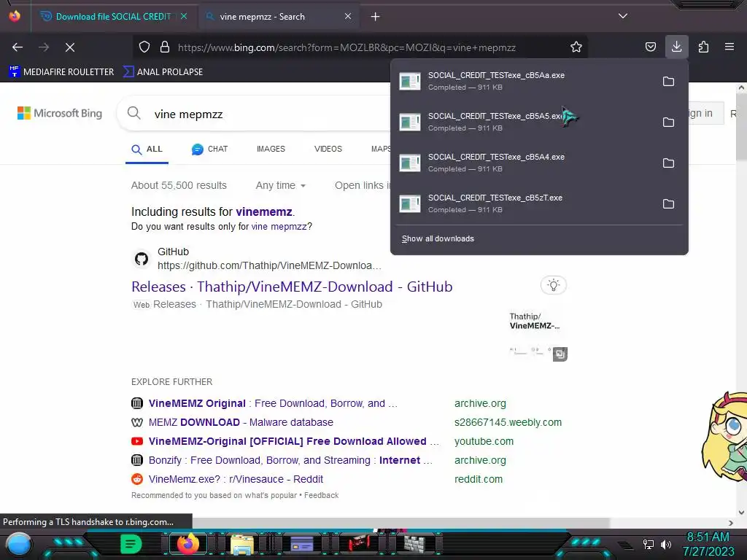The height and width of the screenshot is (560, 747).
Task: Toggle the Downloads toolbar button
Action: (676, 47)
